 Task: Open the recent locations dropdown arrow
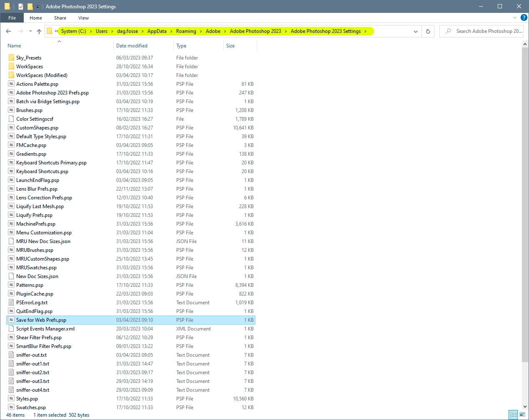30,31
